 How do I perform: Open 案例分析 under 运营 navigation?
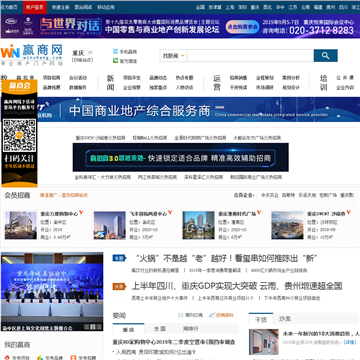point(291,78)
